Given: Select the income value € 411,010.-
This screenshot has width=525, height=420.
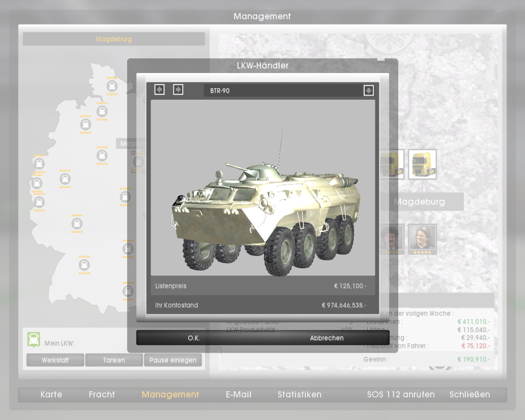Looking at the screenshot, I should pyautogui.click(x=474, y=322).
